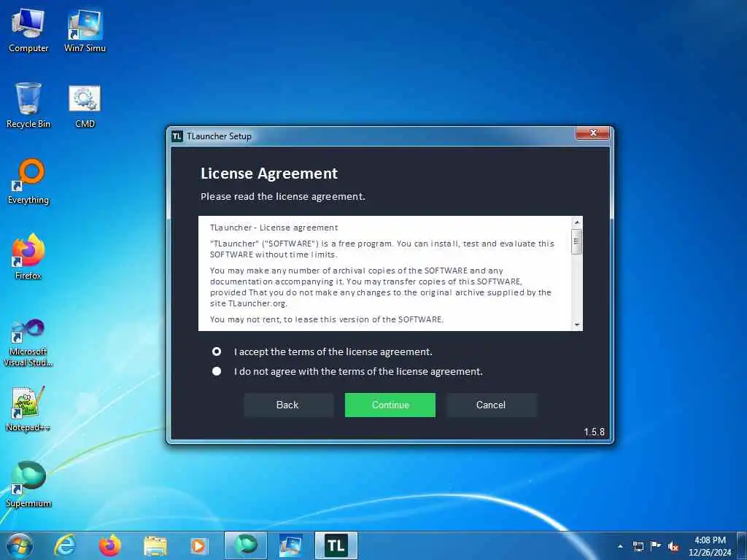The image size is (747, 560).
Task: Open the network tray icon
Action: tap(638, 546)
